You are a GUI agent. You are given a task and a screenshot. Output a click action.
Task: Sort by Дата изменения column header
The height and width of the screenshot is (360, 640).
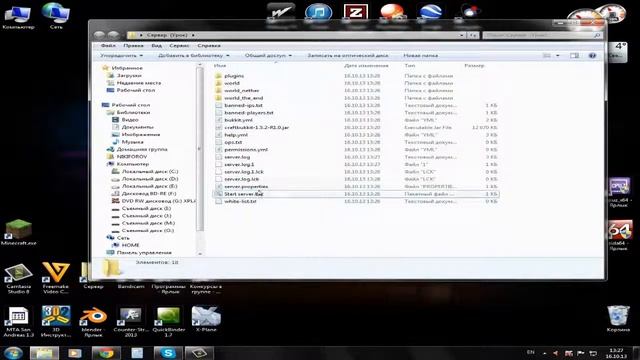click(x=366, y=66)
